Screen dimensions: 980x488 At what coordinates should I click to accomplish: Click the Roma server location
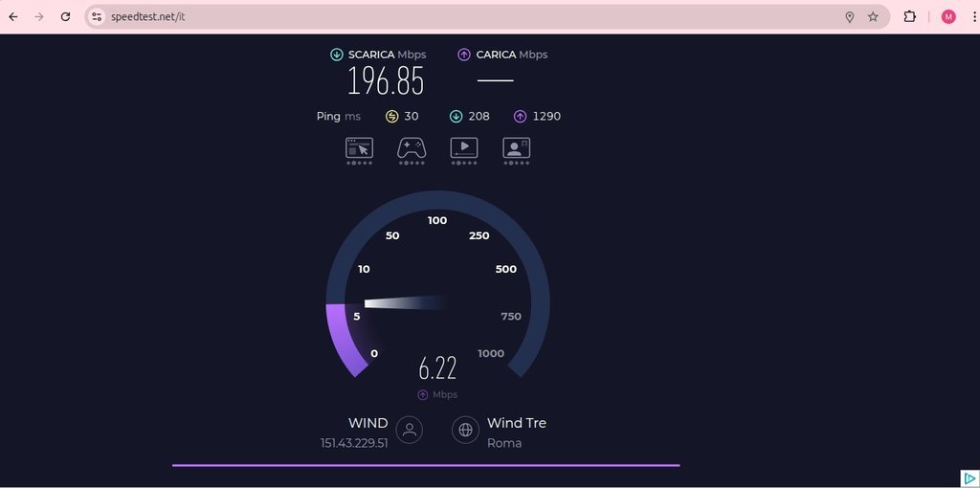(504, 443)
